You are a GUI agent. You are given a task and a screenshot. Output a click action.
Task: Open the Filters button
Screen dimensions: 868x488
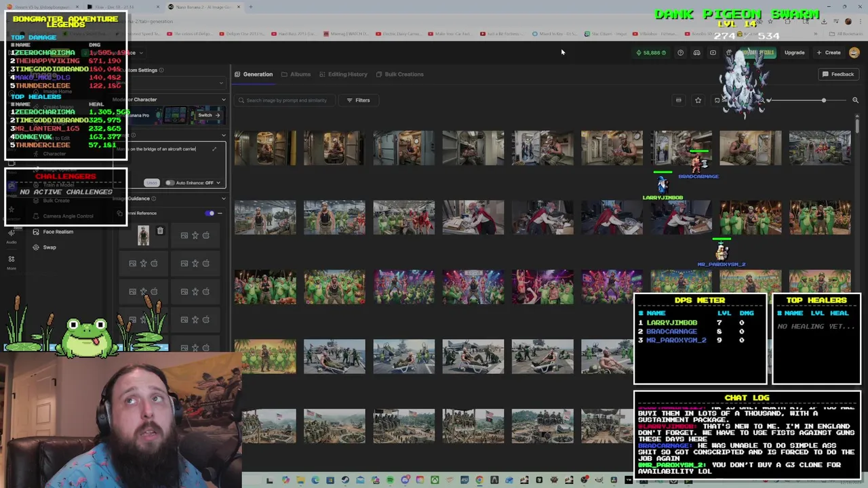click(358, 100)
